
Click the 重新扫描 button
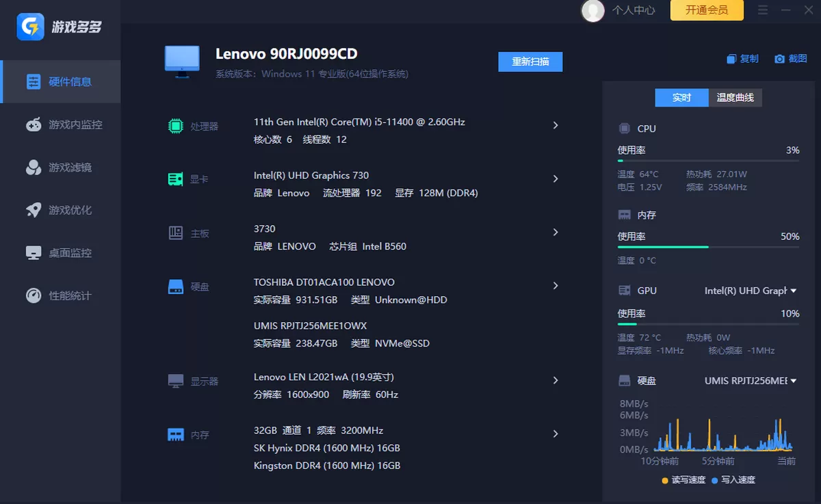[x=530, y=62]
